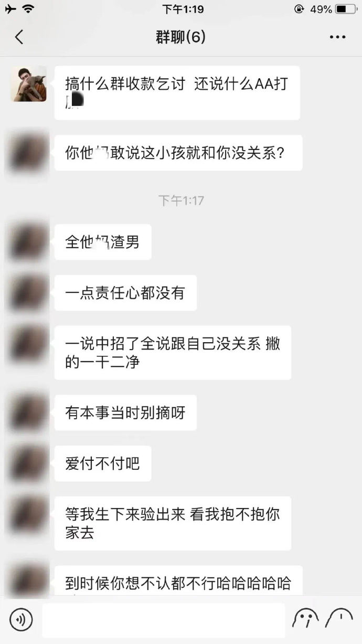
Task: Open the plus attachments panel
Action: pyautogui.click(x=339, y=619)
